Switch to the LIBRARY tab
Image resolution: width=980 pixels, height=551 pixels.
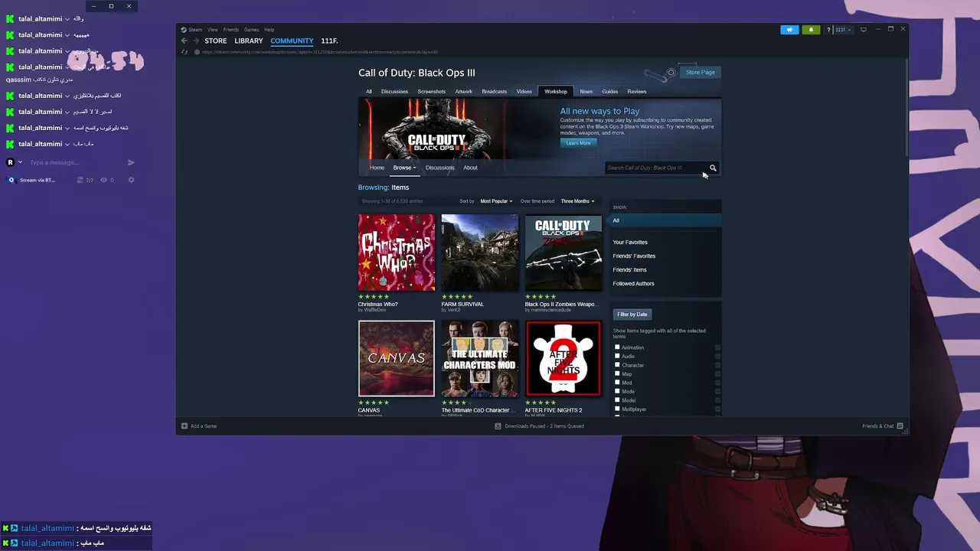tap(248, 41)
